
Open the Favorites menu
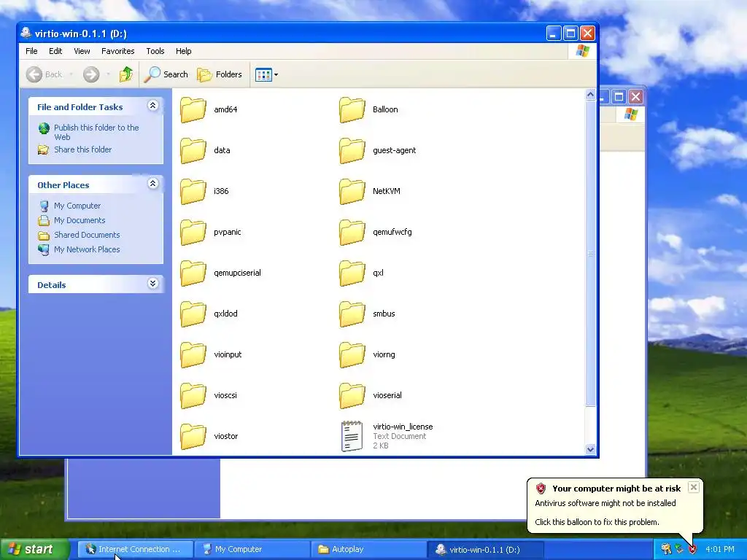[x=117, y=51]
